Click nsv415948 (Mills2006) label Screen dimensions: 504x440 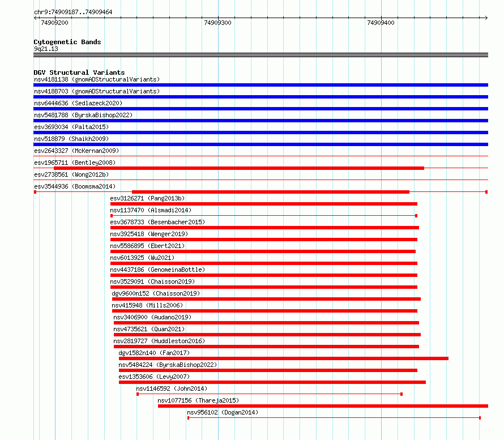(x=147, y=305)
